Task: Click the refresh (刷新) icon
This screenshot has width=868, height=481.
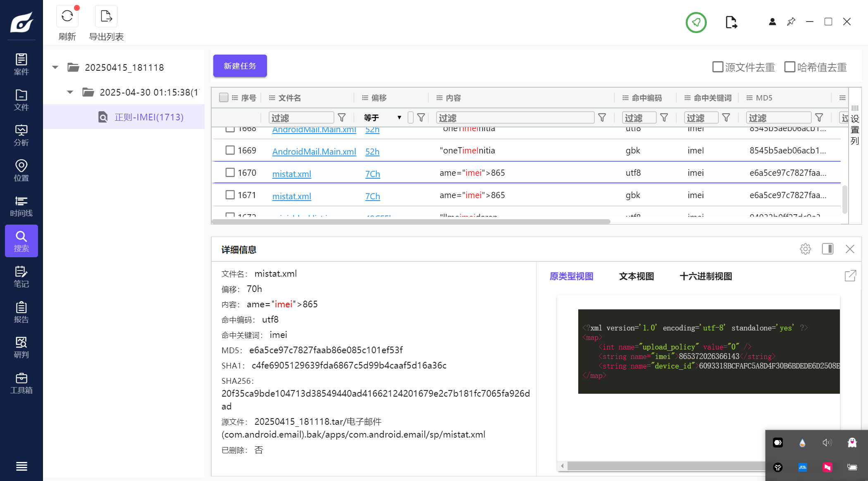Action: tap(67, 17)
